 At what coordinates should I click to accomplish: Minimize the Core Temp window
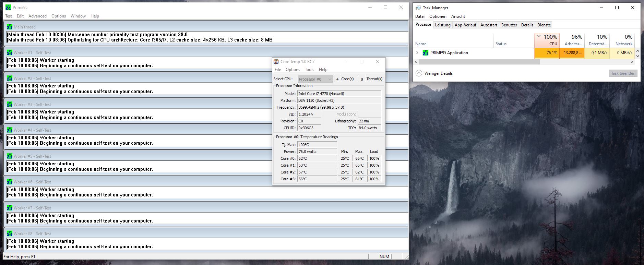[x=346, y=62]
